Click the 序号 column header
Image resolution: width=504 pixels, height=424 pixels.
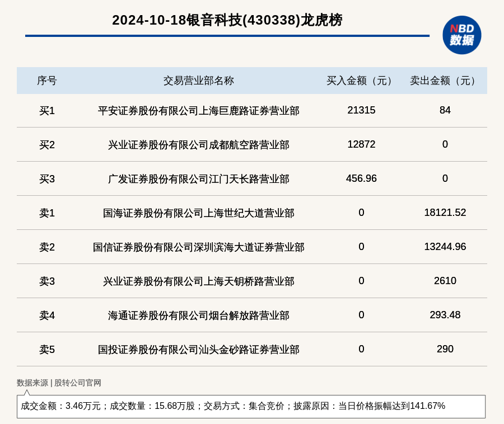pyautogui.click(x=47, y=81)
